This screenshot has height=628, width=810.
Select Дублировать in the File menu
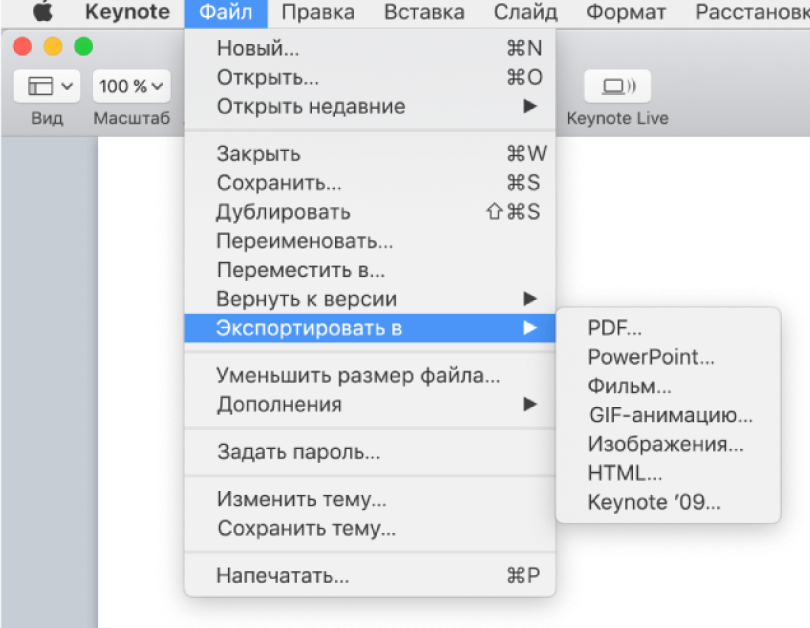tap(370, 212)
